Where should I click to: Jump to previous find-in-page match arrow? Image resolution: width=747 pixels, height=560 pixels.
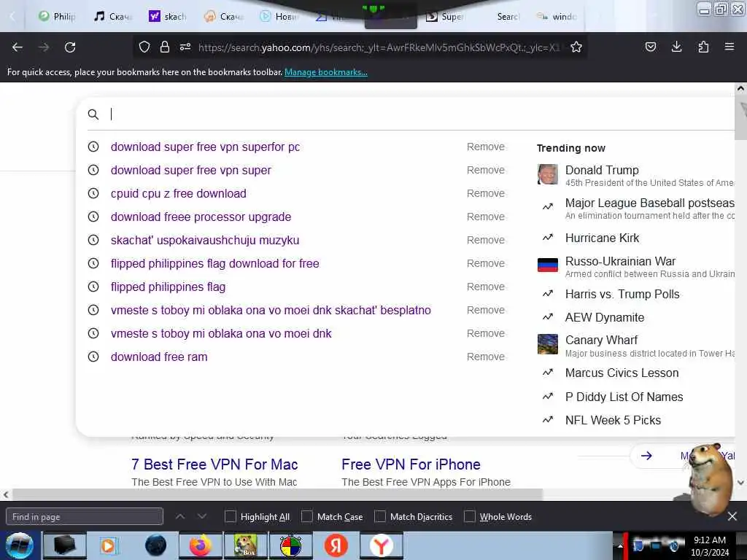tap(180, 516)
